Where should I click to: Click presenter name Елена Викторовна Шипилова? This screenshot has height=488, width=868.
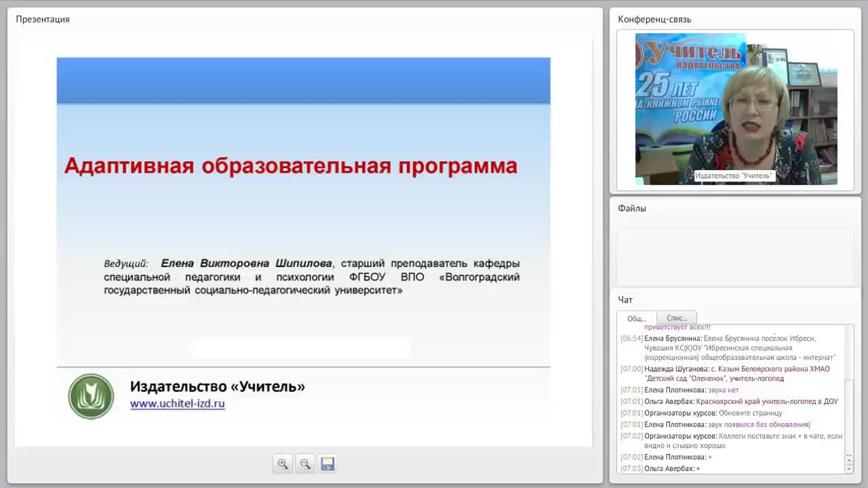(x=247, y=263)
